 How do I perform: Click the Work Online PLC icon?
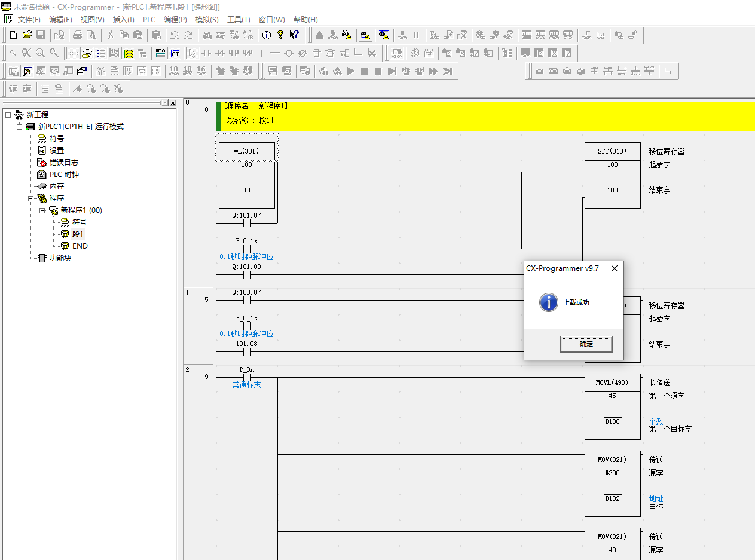(x=366, y=35)
